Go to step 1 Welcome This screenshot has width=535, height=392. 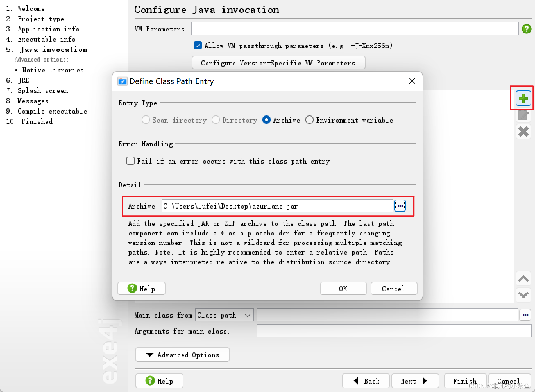(x=25, y=9)
